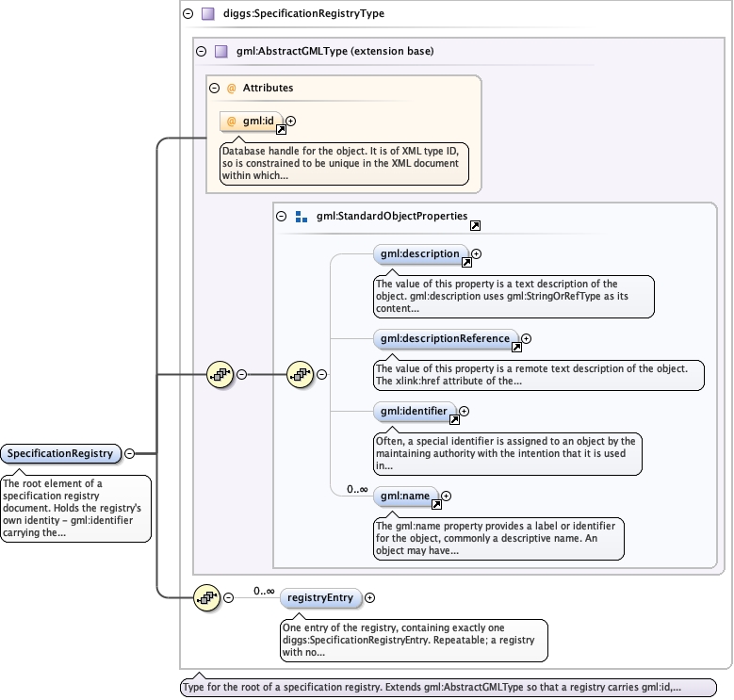Click the orange @ Attributes icon
Image resolution: width=734 pixels, height=700 pixels.
(x=231, y=88)
